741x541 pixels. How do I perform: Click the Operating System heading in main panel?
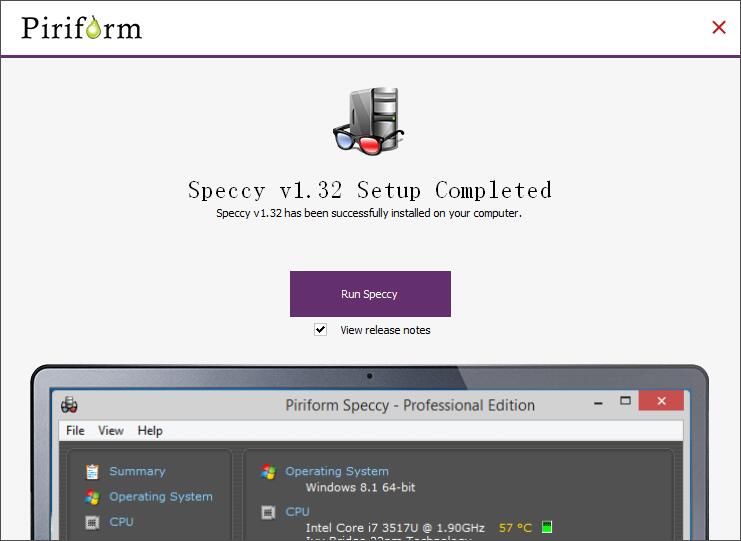click(337, 472)
